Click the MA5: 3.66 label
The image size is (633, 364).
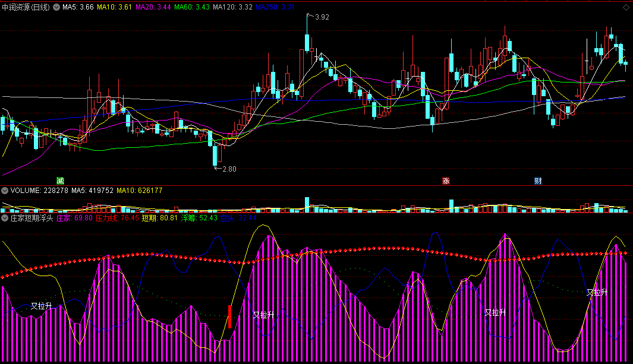[78, 7]
